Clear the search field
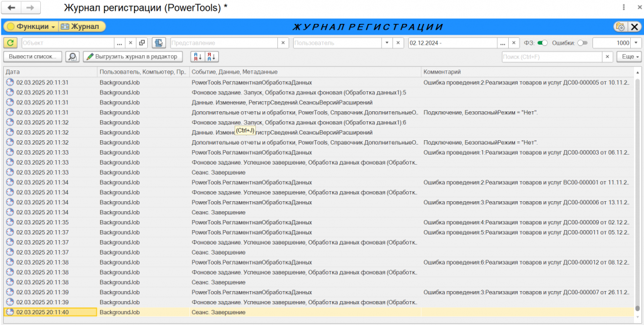Screen dimensions: 644x325 tap(608, 57)
